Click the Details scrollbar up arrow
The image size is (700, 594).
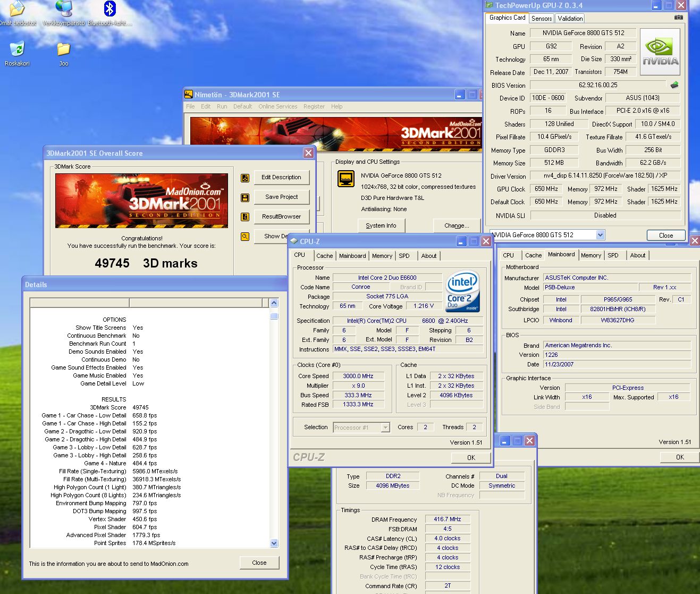(x=274, y=303)
